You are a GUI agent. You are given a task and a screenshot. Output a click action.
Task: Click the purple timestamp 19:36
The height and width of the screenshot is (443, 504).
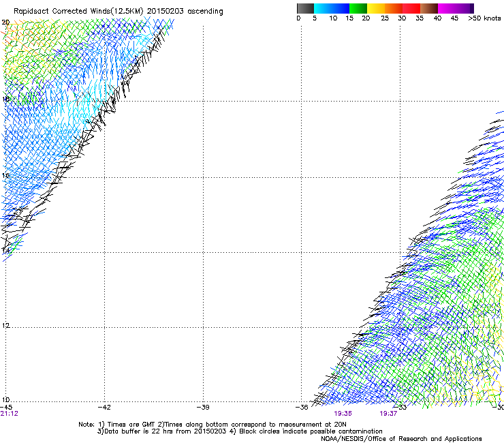(x=343, y=414)
